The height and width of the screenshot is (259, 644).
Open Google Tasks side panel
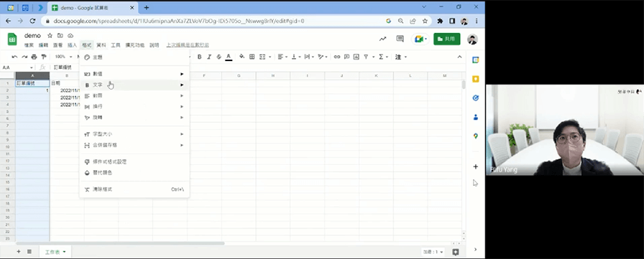point(476,98)
